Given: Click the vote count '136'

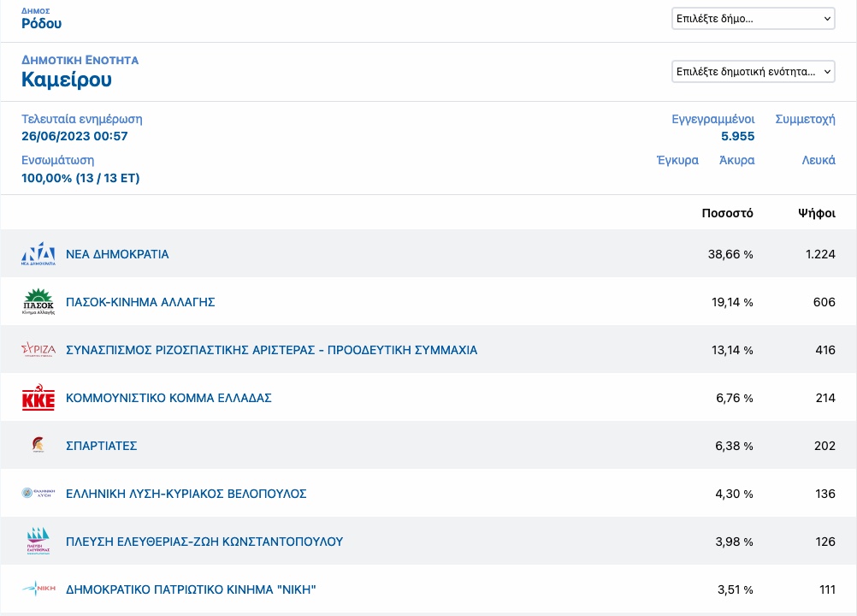Looking at the screenshot, I should [x=825, y=494].
